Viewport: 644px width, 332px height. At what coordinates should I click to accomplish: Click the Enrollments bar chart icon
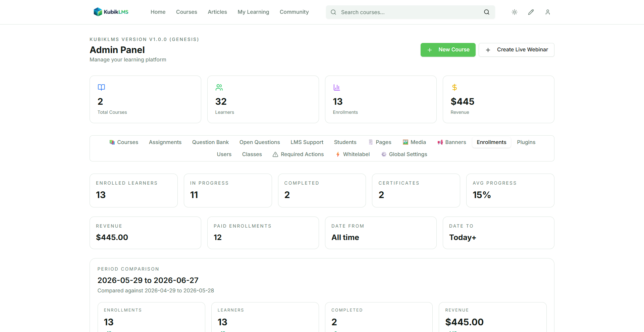[337, 87]
